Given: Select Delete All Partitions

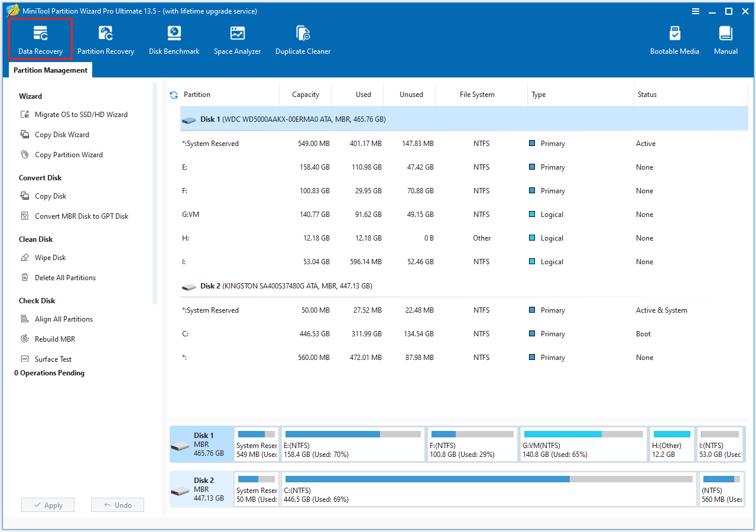Looking at the screenshot, I should (65, 277).
